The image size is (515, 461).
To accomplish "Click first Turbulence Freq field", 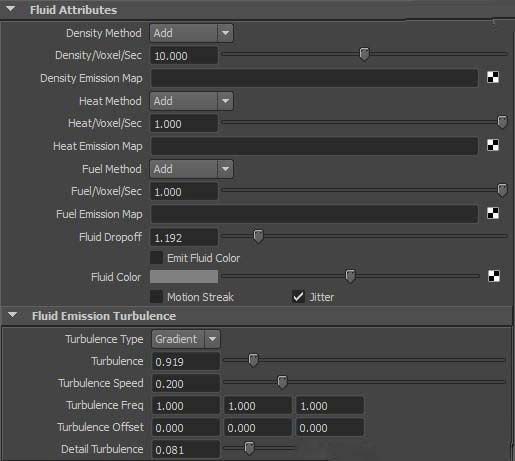I will (x=186, y=406).
